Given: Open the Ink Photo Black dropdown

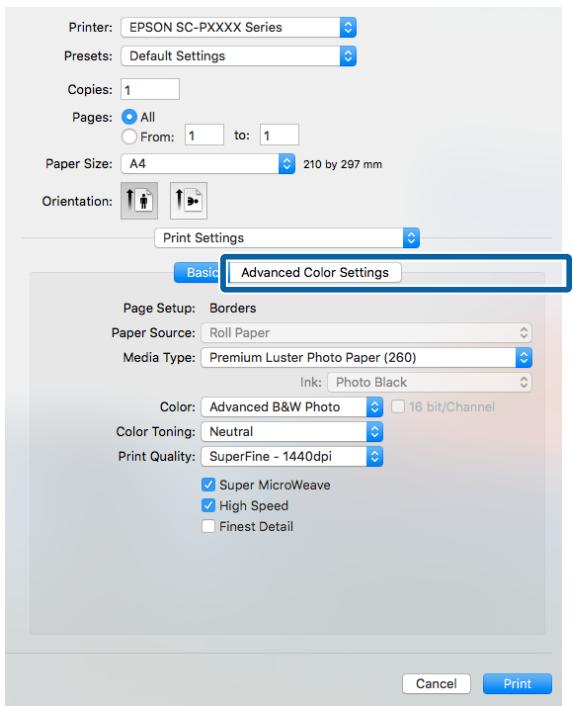Looking at the screenshot, I should (430, 382).
